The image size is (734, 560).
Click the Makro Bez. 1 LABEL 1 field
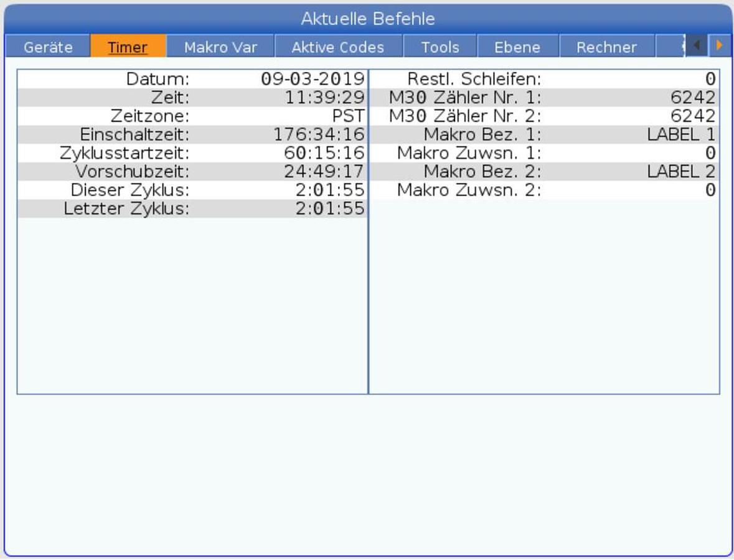point(681,134)
